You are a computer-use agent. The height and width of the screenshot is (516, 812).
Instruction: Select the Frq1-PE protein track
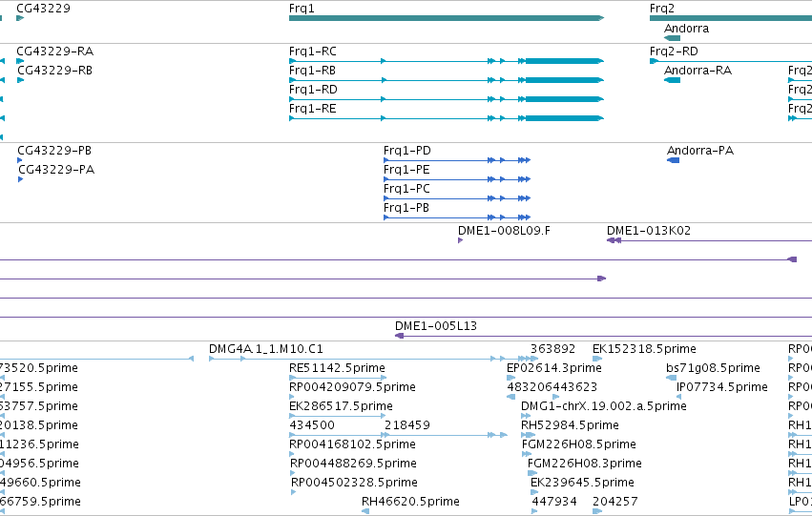tap(457, 179)
